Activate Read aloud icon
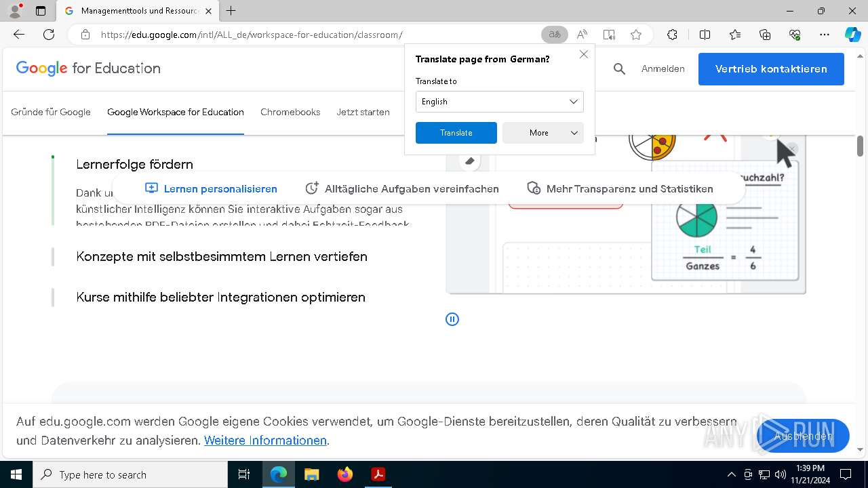Viewport: 868px width, 488px height. coord(582,35)
